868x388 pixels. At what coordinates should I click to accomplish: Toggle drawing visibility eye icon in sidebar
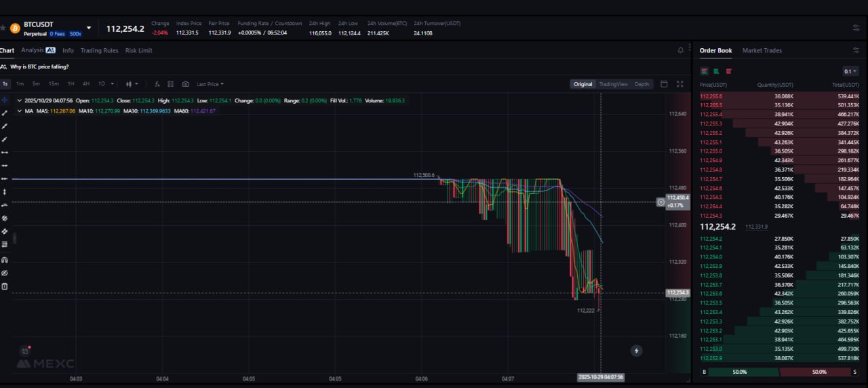point(5,273)
